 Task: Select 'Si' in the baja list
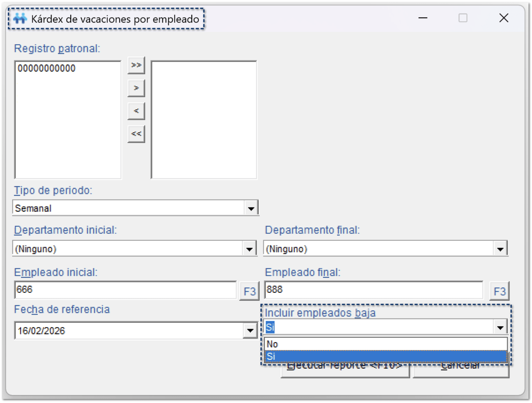pyautogui.click(x=385, y=356)
